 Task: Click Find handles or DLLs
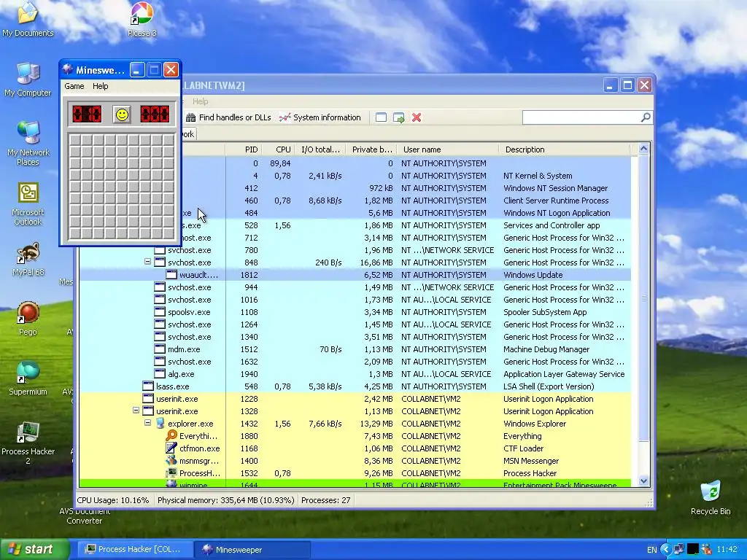pos(228,117)
